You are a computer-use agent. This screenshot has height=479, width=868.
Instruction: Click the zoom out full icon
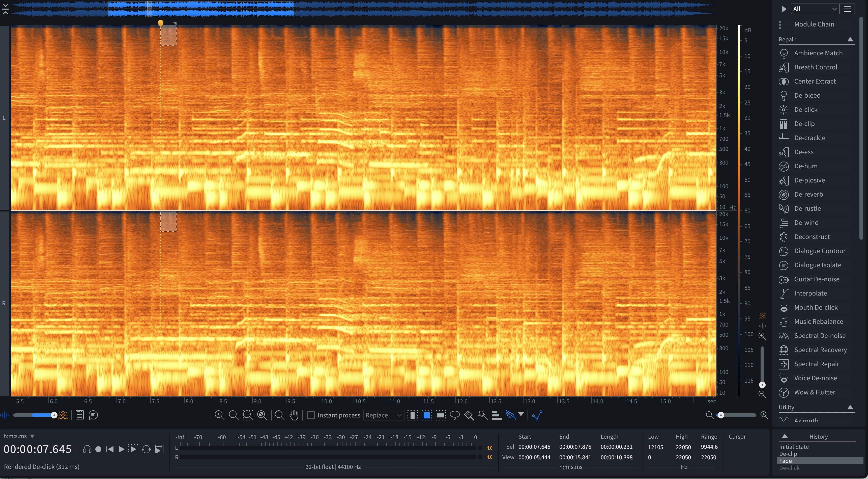pyautogui.click(x=262, y=415)
